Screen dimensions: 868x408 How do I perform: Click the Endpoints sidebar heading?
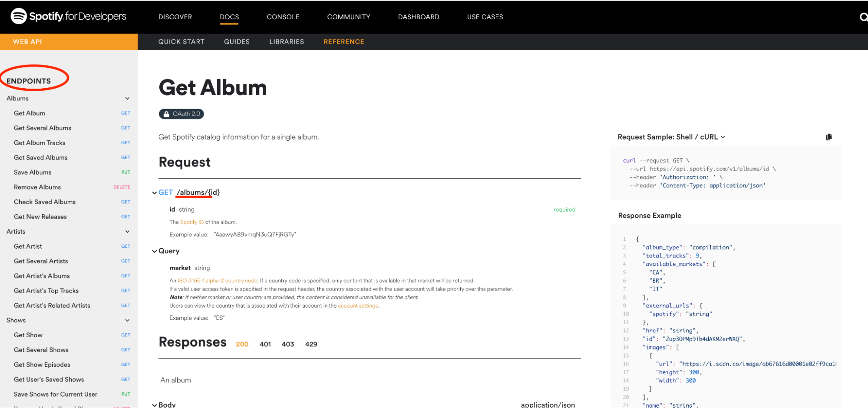(29, 81)
